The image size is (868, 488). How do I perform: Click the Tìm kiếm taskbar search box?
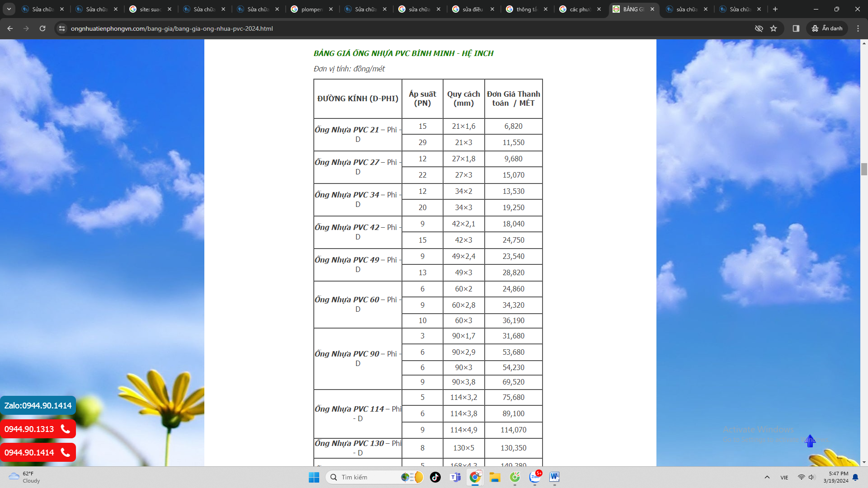[x=374, y=477]
